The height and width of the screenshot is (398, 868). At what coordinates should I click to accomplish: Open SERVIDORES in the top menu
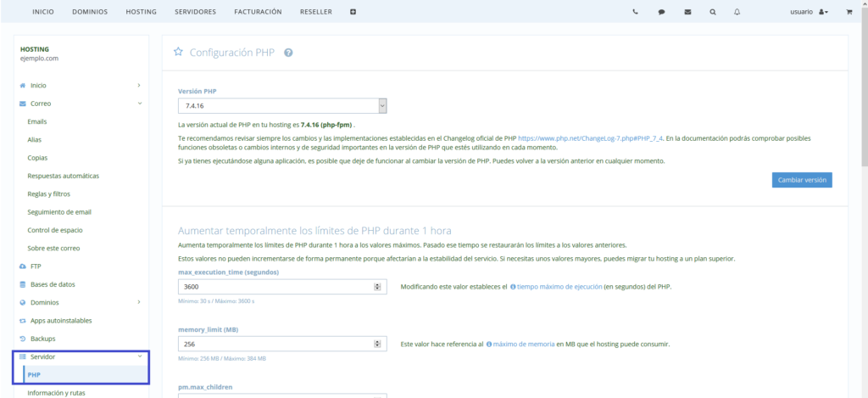click(196, 12)
